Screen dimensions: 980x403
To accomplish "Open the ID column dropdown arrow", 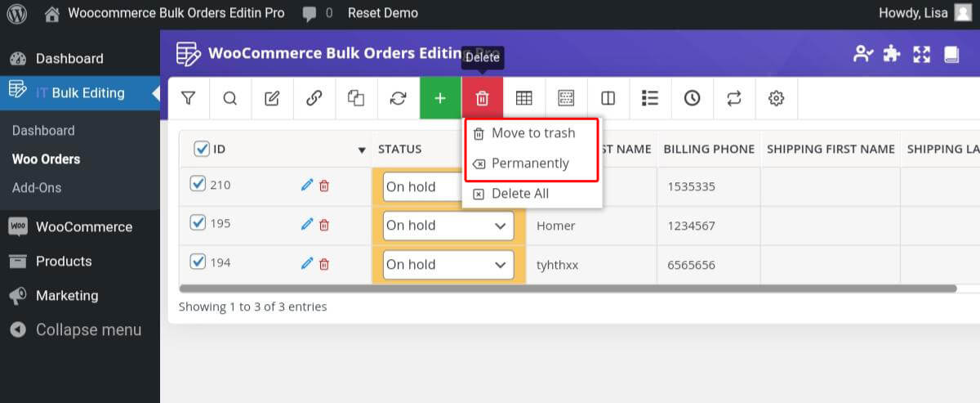I will (x=362, y=150).
